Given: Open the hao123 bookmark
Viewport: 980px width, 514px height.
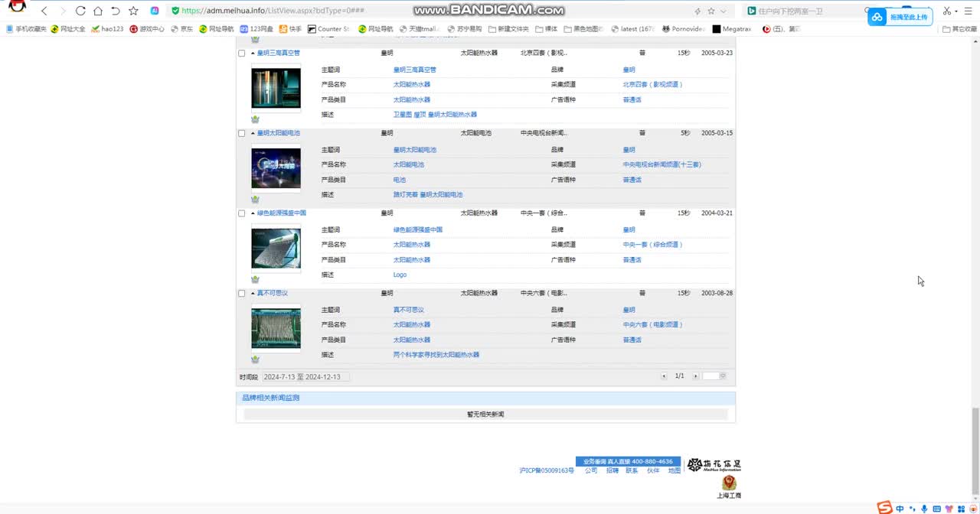Looking at the screenshot, I should click(107, 29).
